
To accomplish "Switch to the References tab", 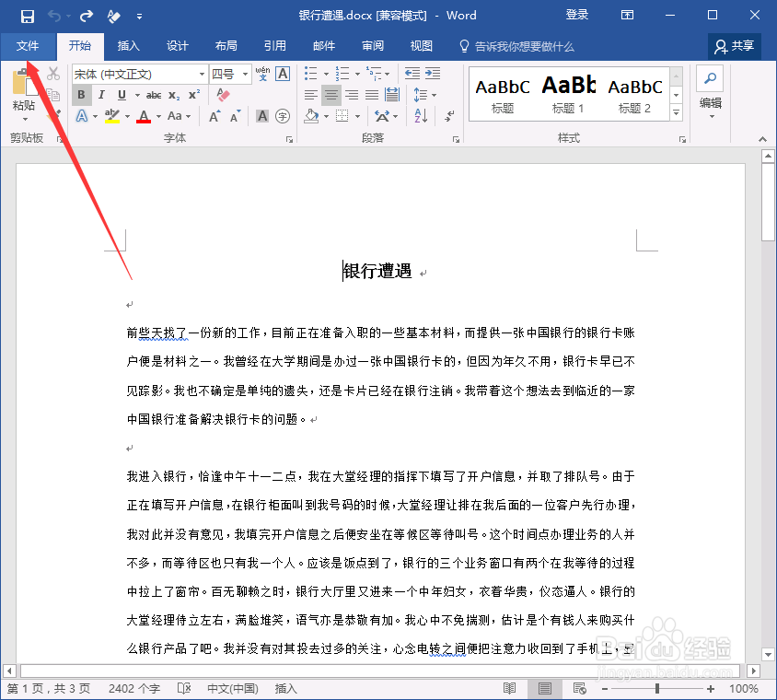I will [x=275, y=46].
